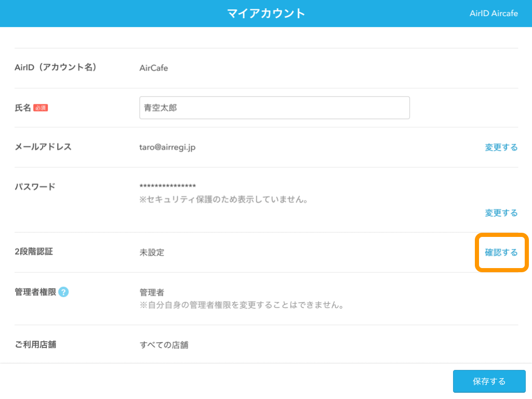Click the highlighted orange 確認する area
The image size is (532, 399).
click(x=501, y=252)
